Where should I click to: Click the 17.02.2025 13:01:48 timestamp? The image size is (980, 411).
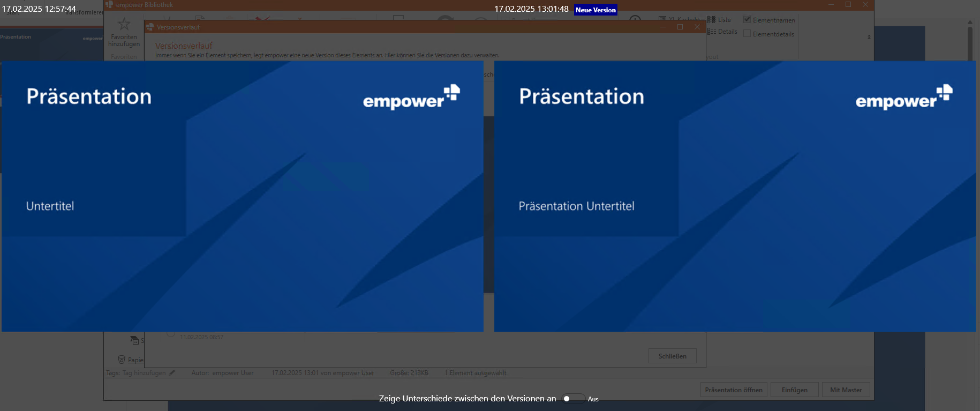[531, 9]
